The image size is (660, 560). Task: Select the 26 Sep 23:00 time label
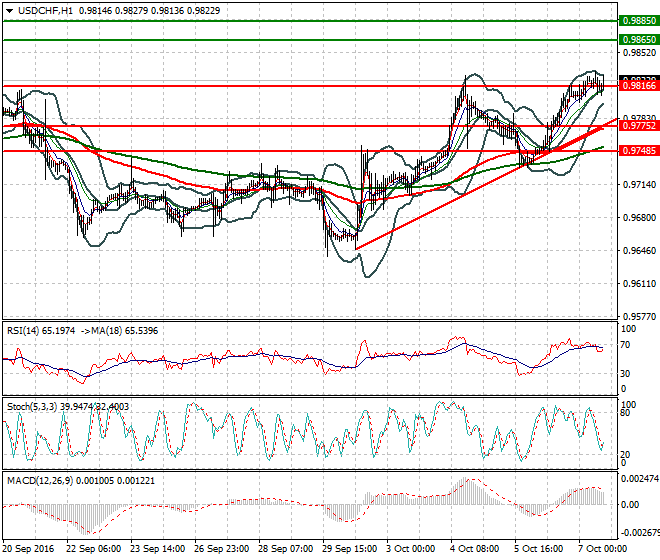(x=221, y=549)
